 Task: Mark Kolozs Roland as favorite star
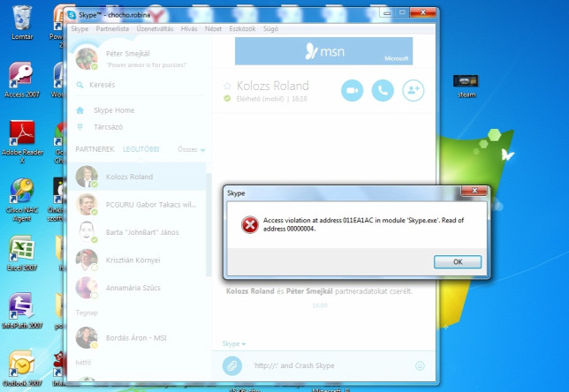click(227, 86)
